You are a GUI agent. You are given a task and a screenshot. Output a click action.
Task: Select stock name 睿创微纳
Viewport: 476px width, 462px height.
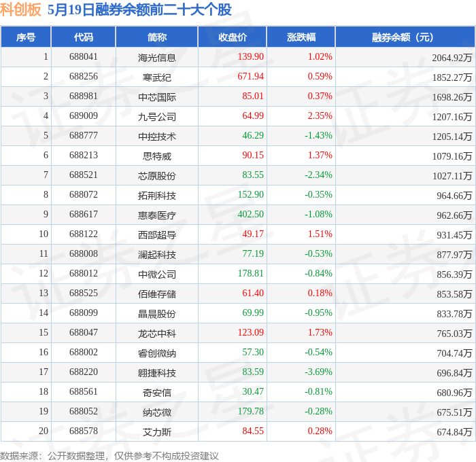click(157, 353)
